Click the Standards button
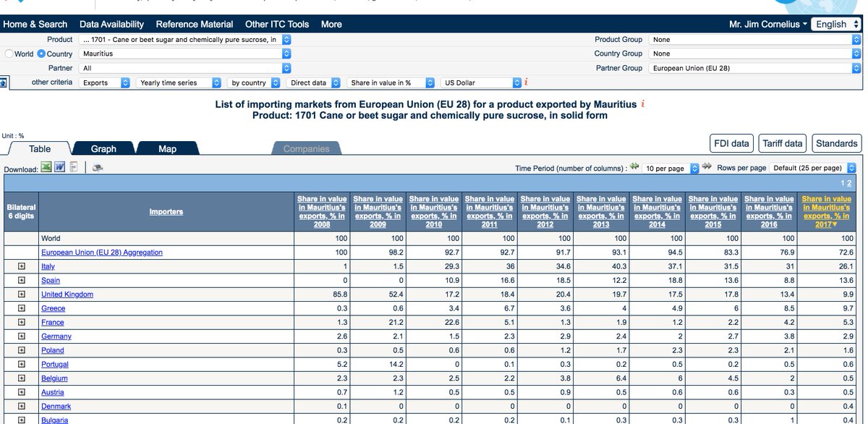 coord(836,143)
